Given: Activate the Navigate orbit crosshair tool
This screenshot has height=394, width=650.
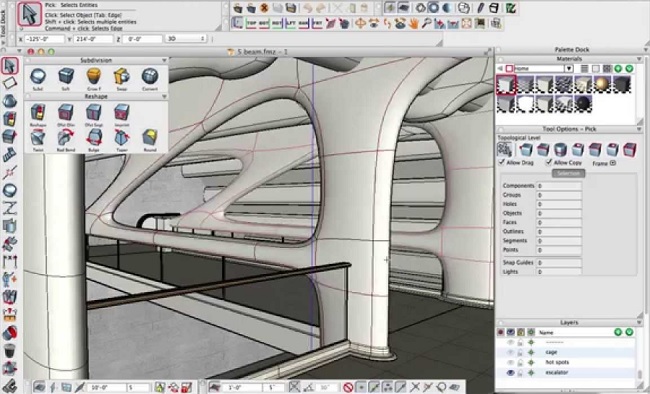Looking at the screenshot, I should pos(360,24).
